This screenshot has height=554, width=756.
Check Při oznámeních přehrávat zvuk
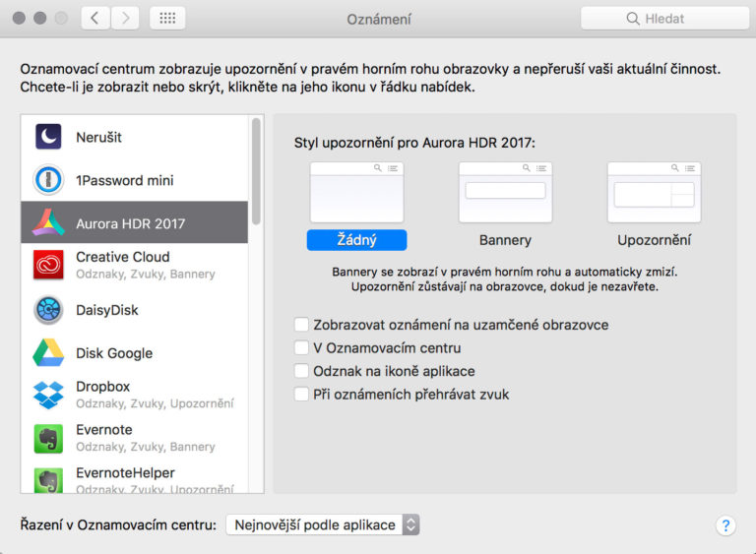(302, 395)
